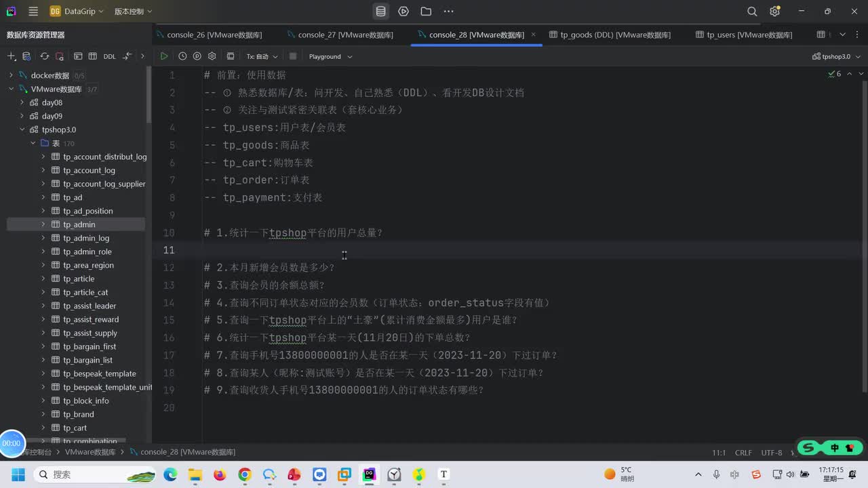Screen dimensions: 868x488
Task: Open the Playground mode dropdown
Action: point(330,56)
